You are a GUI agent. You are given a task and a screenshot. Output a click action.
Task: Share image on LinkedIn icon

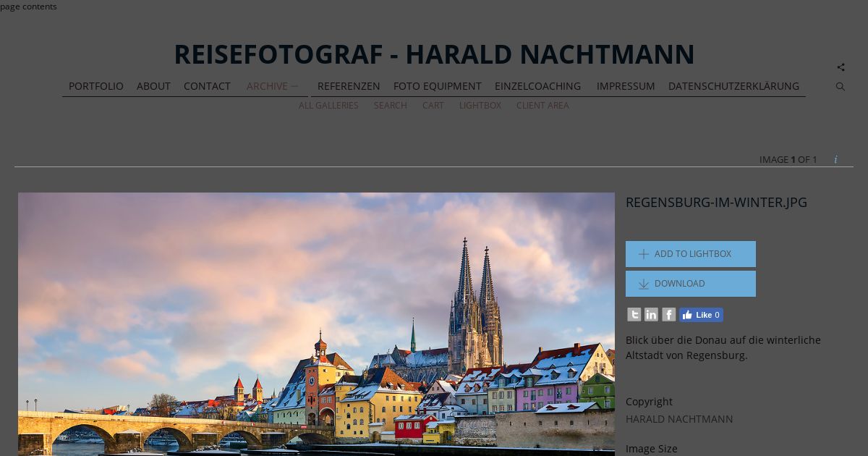coord(652,314)
